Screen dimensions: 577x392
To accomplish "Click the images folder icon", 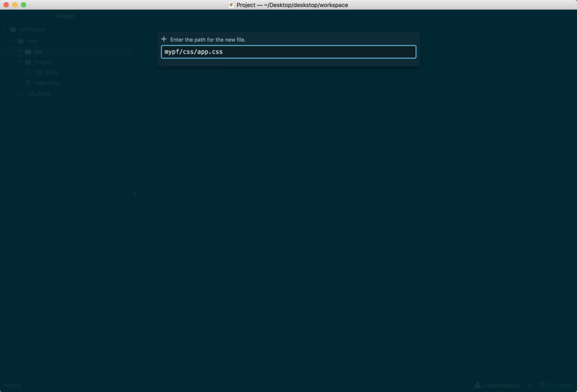I will 28,62.
